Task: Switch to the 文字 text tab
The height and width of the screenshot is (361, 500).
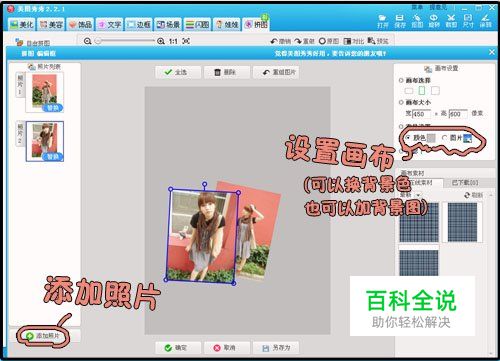Action: pos(110,25)
